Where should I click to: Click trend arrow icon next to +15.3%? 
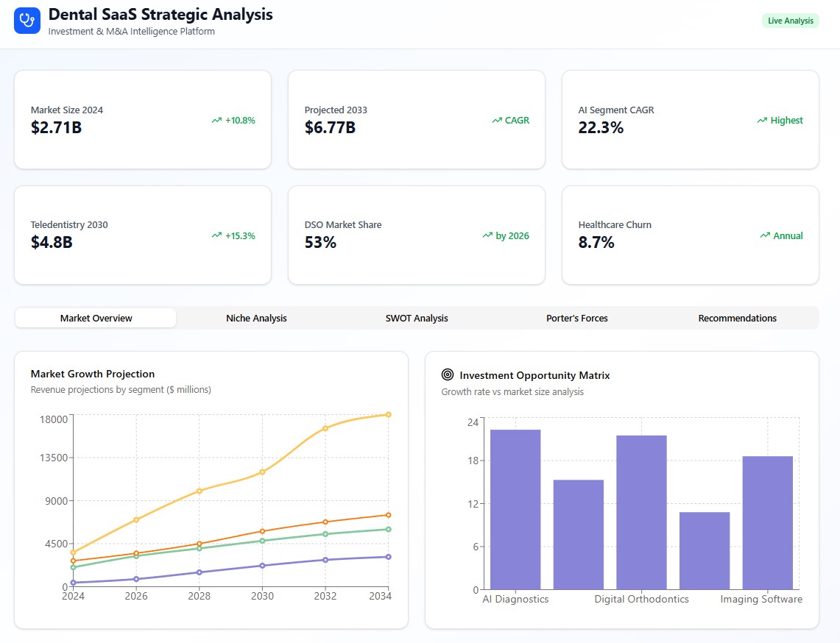pyautogui.click(x=216, y=236)
